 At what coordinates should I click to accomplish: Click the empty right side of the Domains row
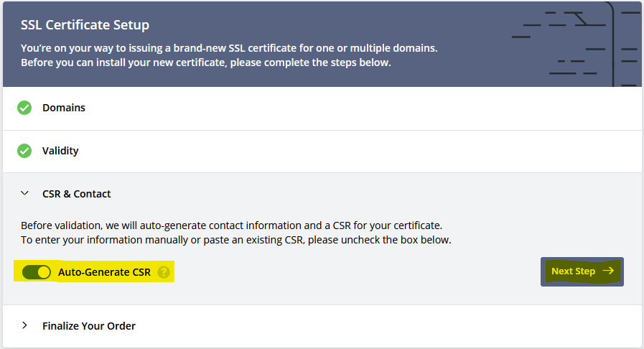431,108
